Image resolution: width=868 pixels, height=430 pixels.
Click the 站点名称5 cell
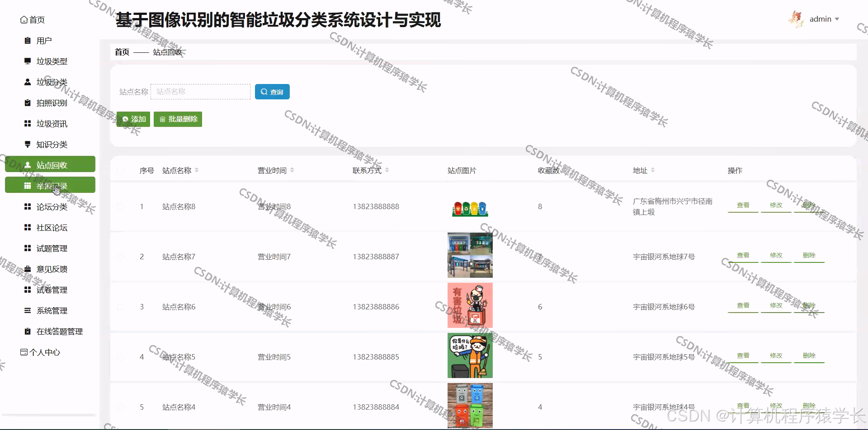(x=179, y=357)
